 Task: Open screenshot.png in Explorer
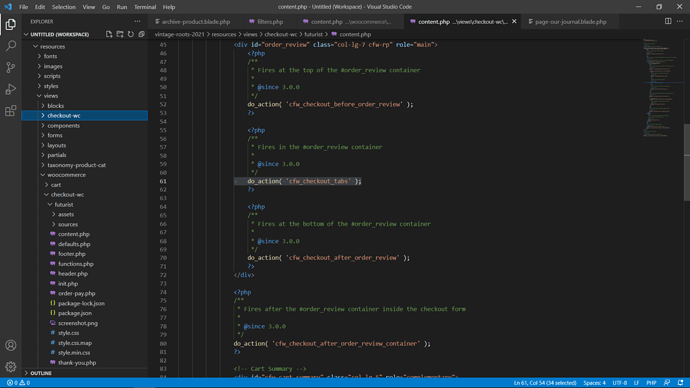(78, 323)
